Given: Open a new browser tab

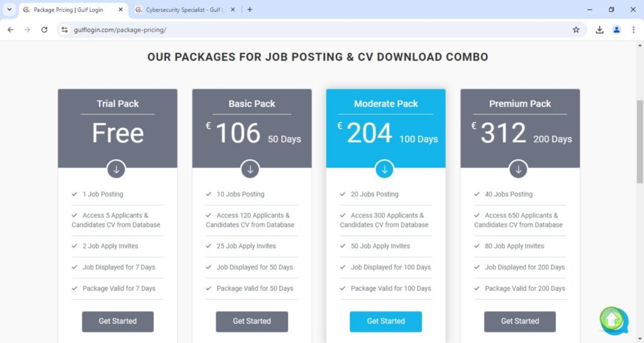Looking at the screenshot, I should click(250, 9).
